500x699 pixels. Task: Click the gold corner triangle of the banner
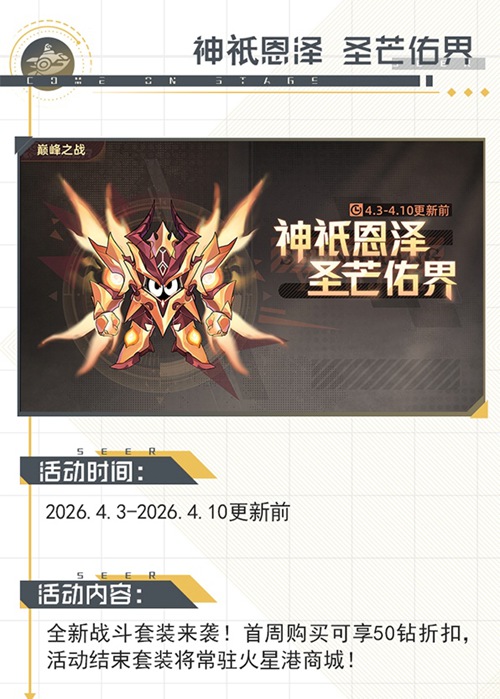pyautogui.click(x=481, y=411)
